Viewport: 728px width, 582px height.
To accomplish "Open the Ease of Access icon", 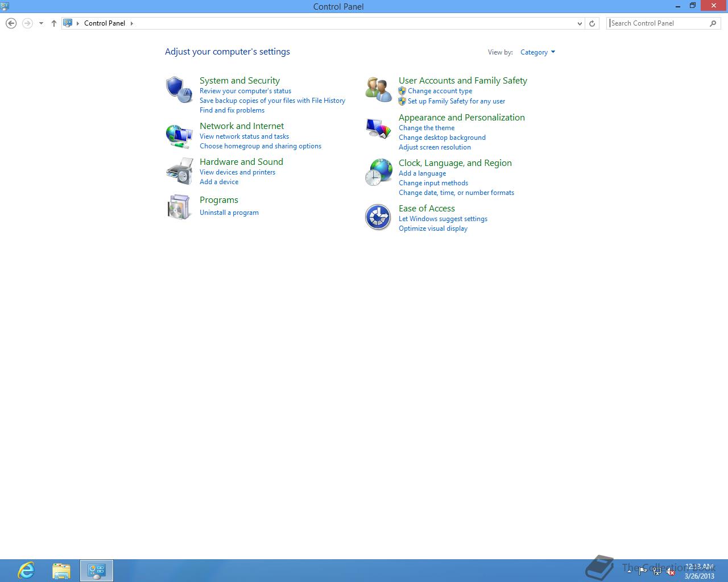I will 378,217.
